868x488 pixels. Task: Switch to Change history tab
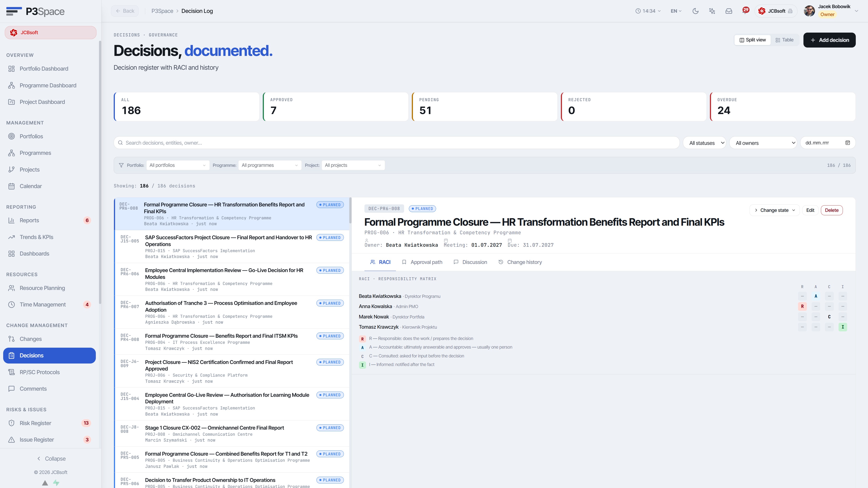pos(520,262)
